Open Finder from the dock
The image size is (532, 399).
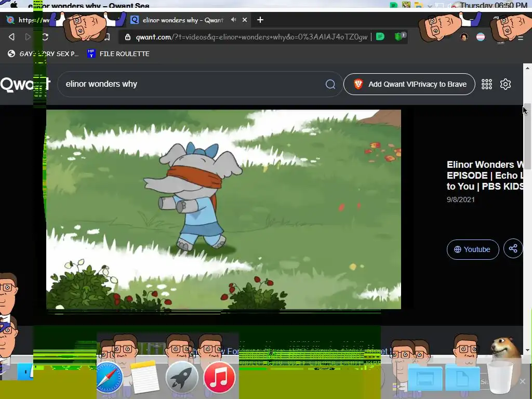point(25,372)
